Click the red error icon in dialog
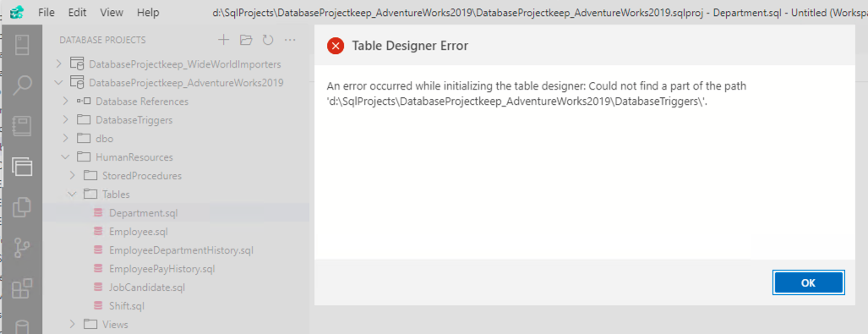This screenshot has width=868, height=334. [336, 46]
